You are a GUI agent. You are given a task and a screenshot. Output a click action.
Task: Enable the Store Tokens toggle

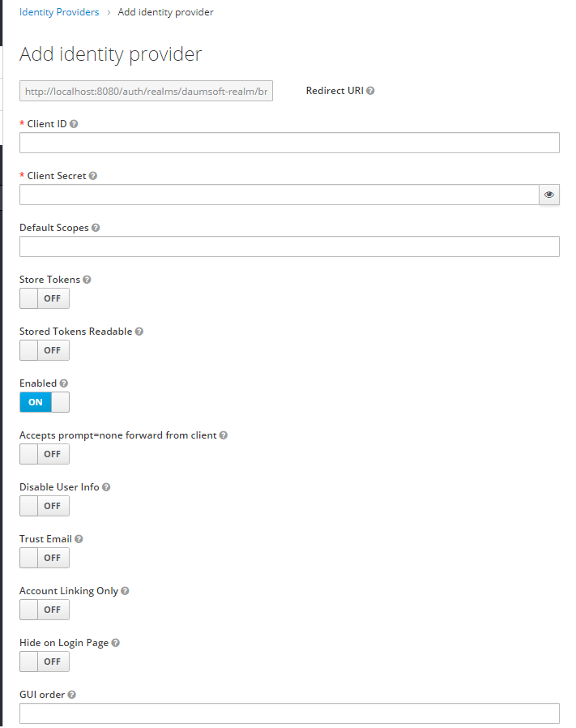[44, 298]
